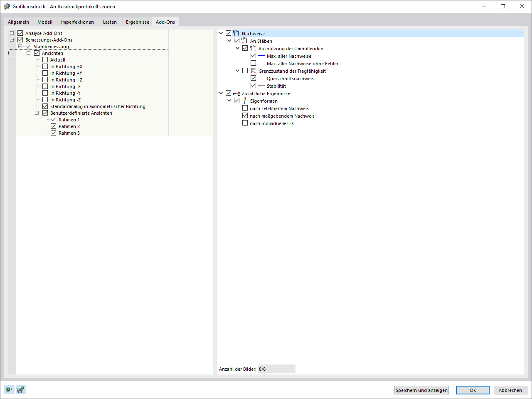Select the Querschnittsnachweis row label
The width and height of the screenshot is (532, 399).
coord(290,79)
